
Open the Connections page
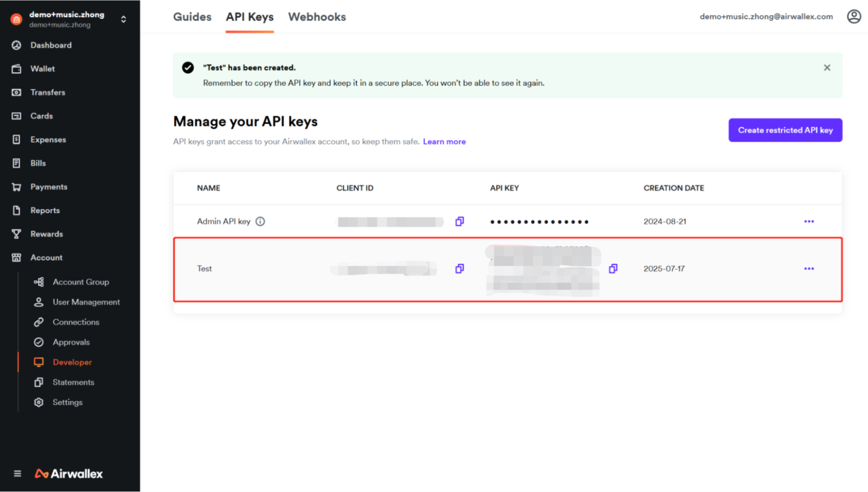[x=76, y=322]
